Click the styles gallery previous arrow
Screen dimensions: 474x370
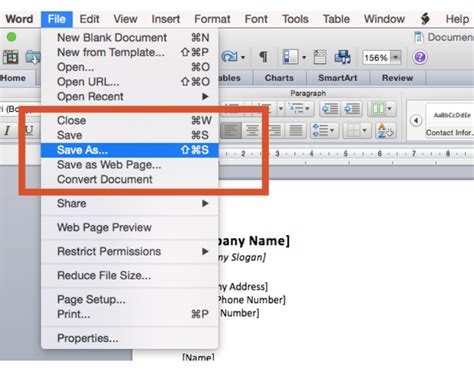pyautogui.click(x=416, y=120)
